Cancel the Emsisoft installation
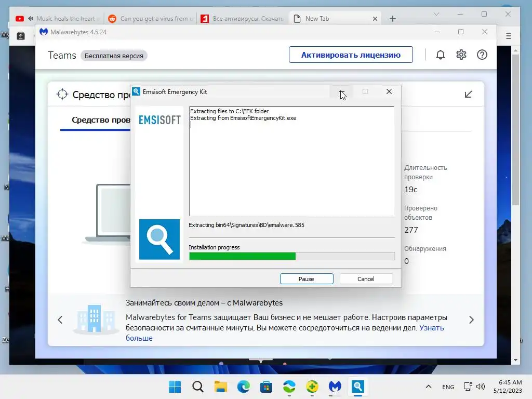Viewport: 532px width, 399px height. click(366, 279)
